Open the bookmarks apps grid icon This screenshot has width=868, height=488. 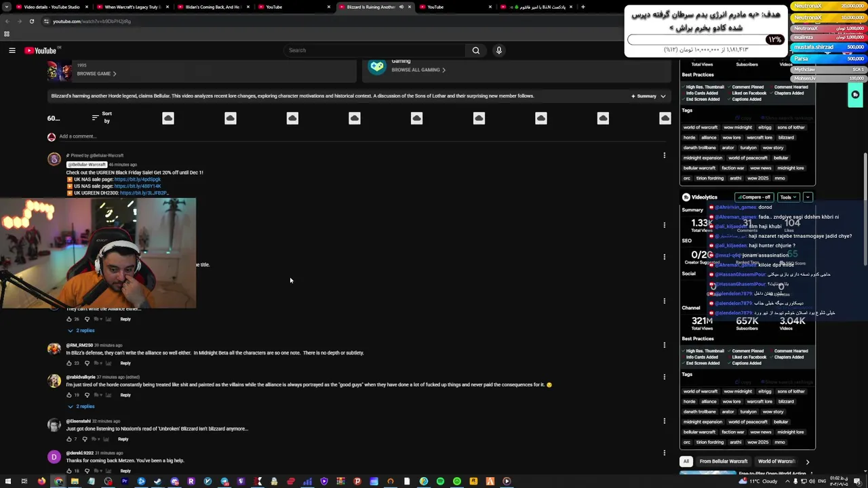pyautogui.click(x=7, y=34)
